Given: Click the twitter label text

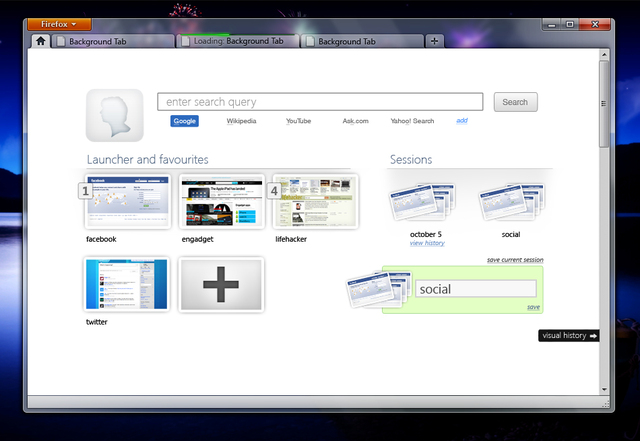Looking at the screenshot, I should coord(97,322).
